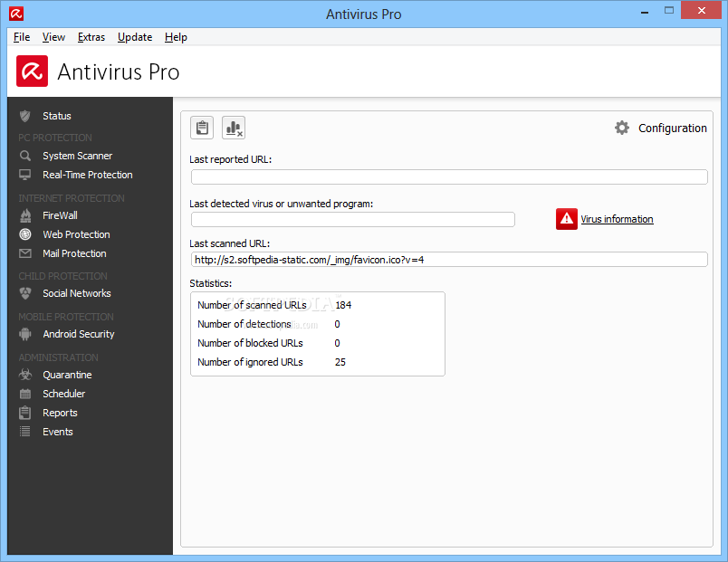Select Events in sidebar
Screen dimensions: 728x562
(58, 432)
